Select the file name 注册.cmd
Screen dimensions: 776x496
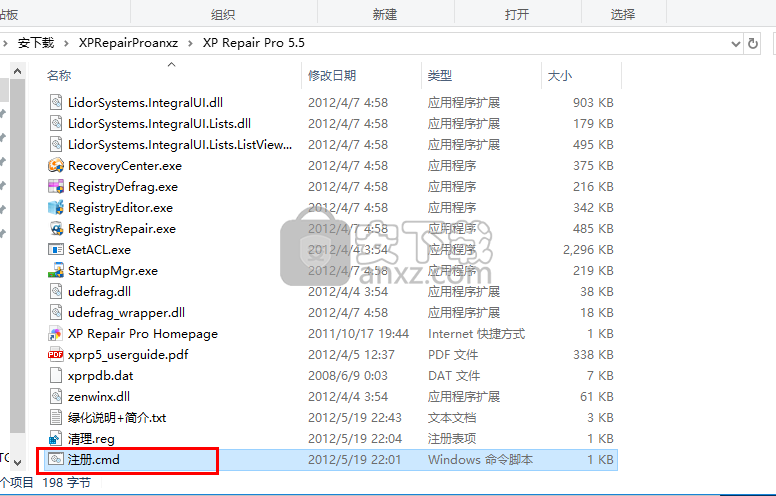tap(94, 459)
